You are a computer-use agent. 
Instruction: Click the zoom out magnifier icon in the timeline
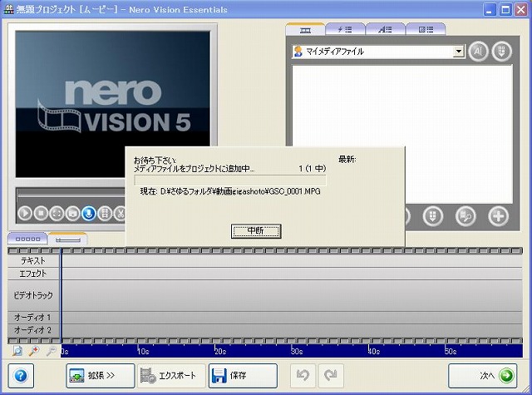pyautogui.click(x=51, y=351)
